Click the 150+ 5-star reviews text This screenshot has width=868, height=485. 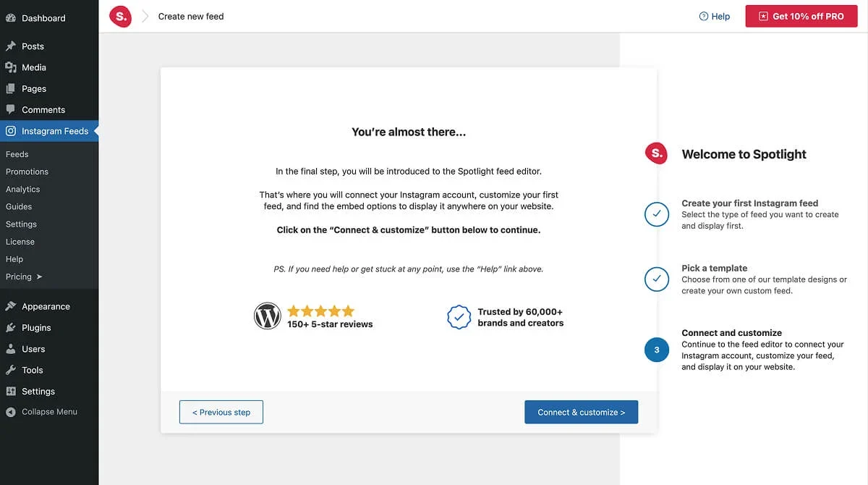coord(330,324)
